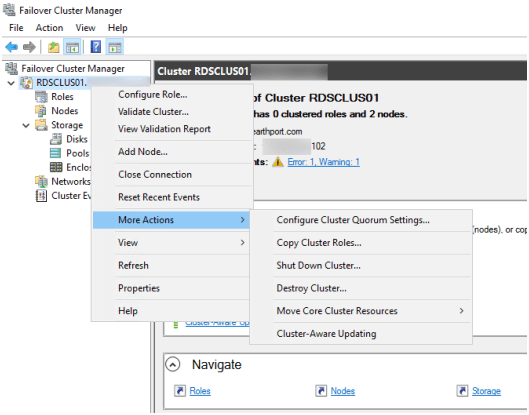Follow the Storage link under Navigate
The image size is (529, 415).
click(486, 391)
